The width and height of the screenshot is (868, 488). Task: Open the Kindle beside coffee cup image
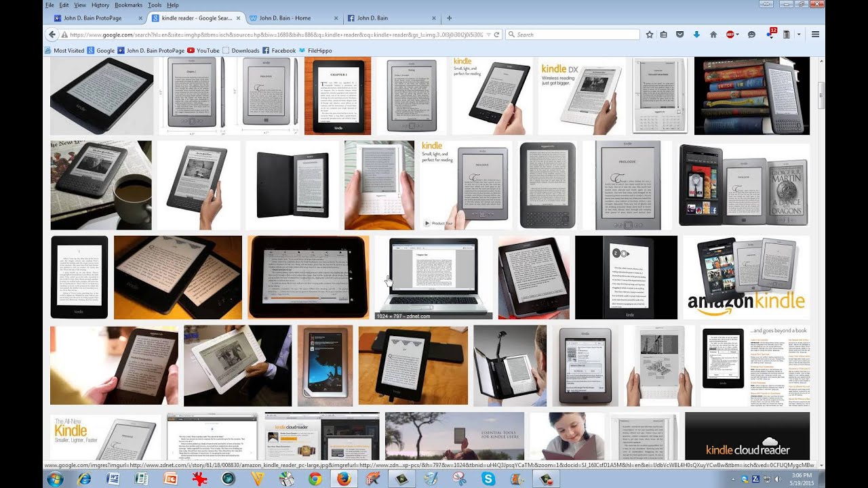(x=101, y=185)
